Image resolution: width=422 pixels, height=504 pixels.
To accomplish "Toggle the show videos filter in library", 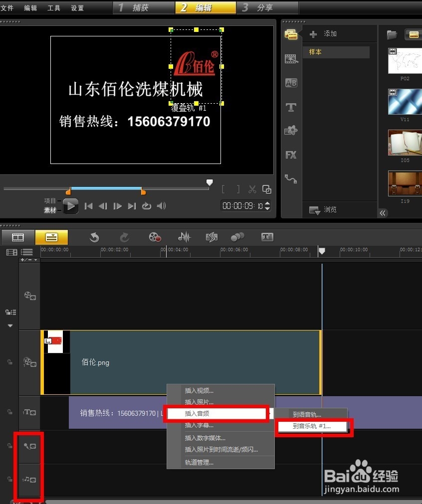I will click(414, 34).
